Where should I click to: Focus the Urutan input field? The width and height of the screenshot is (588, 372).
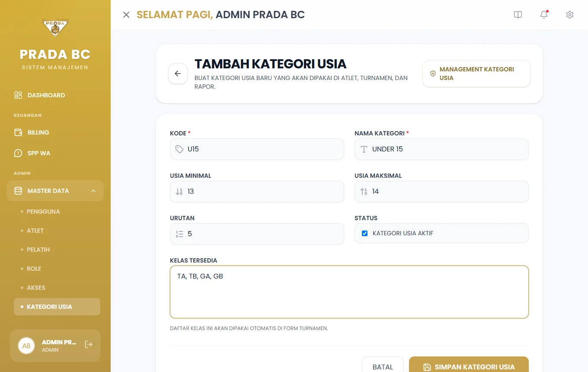coord(257,234)
